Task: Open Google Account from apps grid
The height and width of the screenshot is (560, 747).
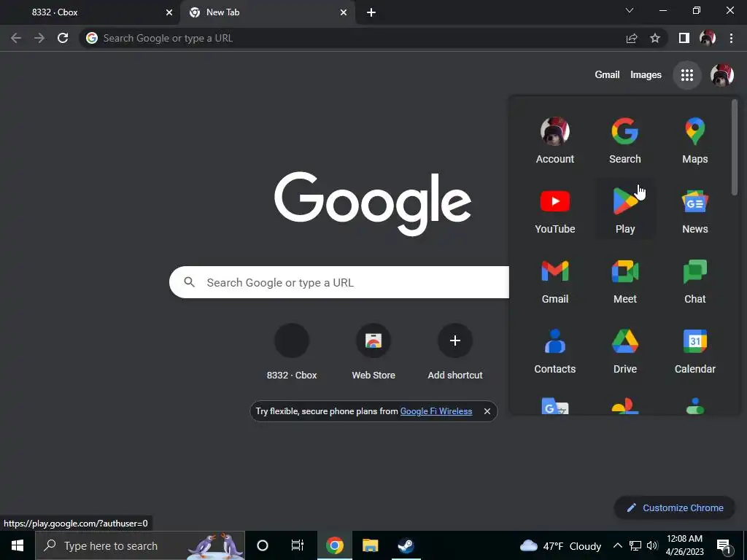Action: pyautogui.click(x=555, y=141)
